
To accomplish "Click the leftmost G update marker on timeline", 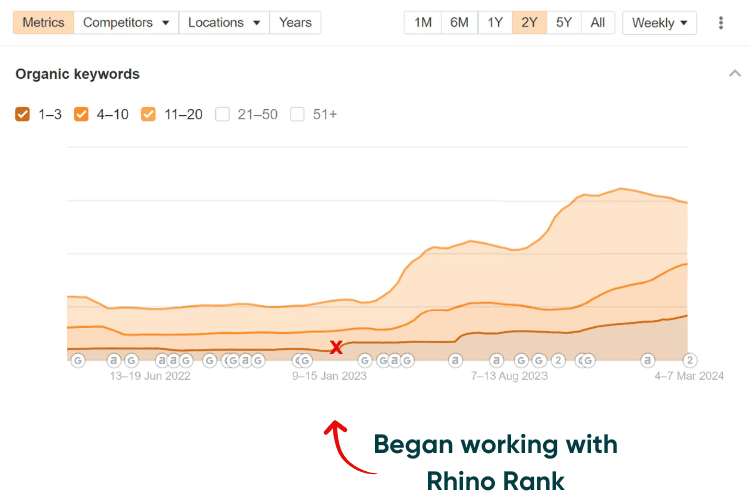I will coord(78,360).
